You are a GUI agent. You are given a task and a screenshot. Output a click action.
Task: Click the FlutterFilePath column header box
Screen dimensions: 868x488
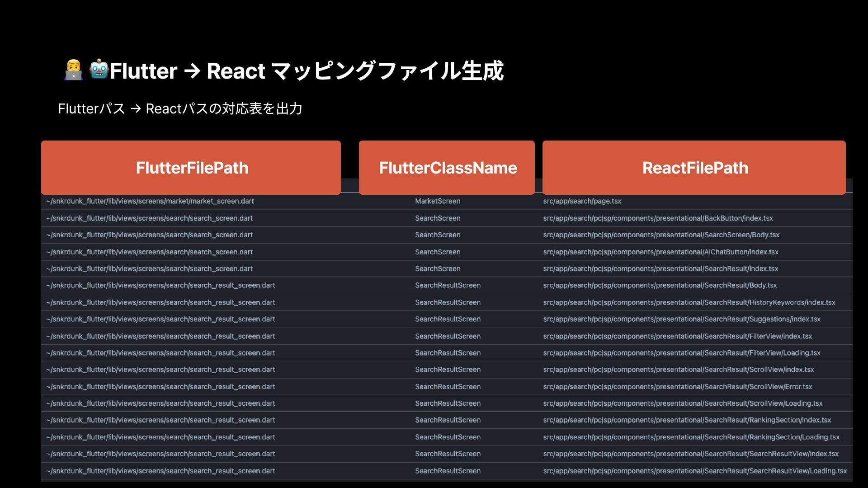click(191, 168)
